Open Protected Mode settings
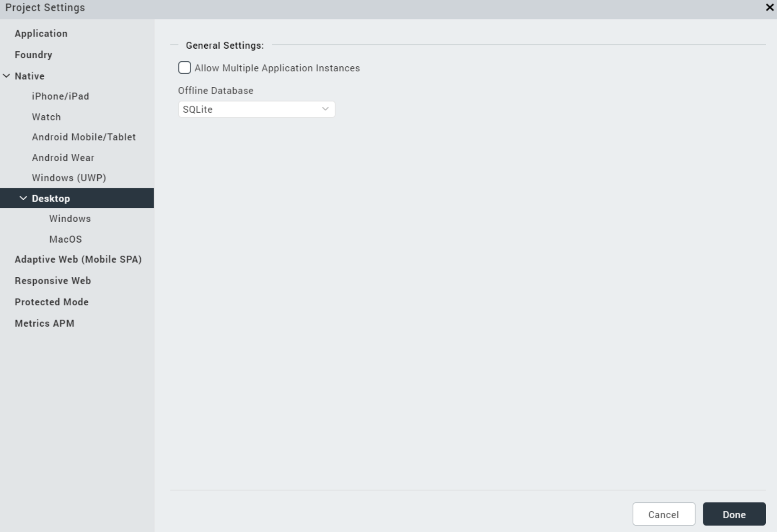 (51, 302)
